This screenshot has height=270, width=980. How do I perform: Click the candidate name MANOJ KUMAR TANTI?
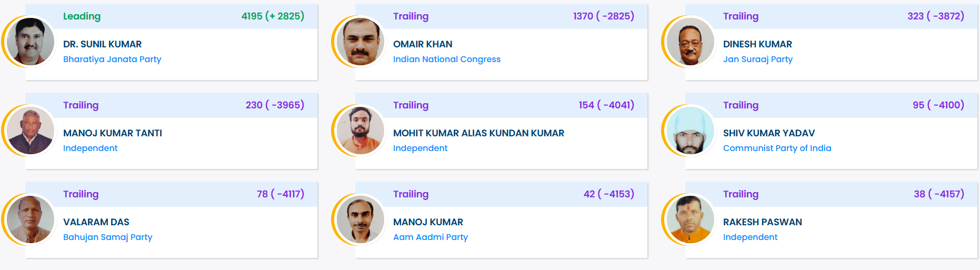[x=113, y=133]
